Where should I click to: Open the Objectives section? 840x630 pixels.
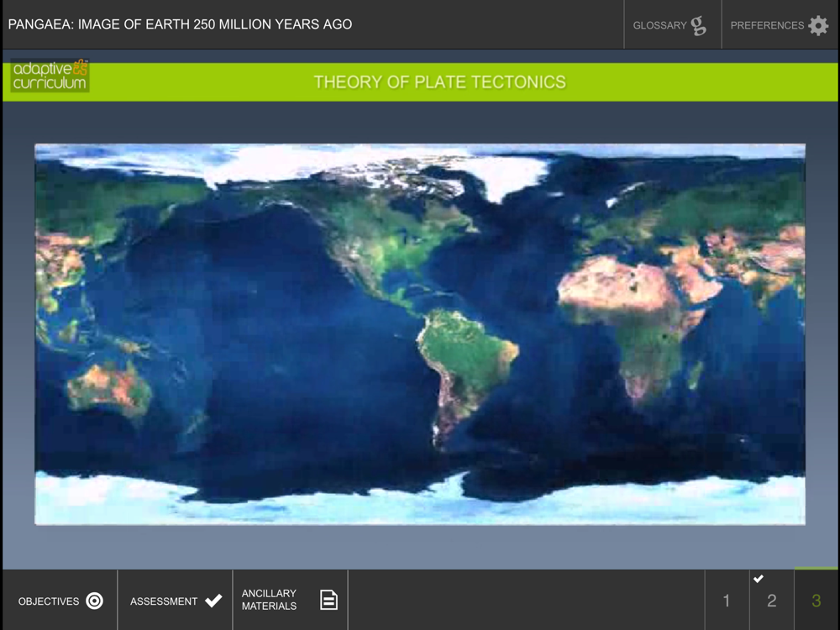click(x=49, y=601)
